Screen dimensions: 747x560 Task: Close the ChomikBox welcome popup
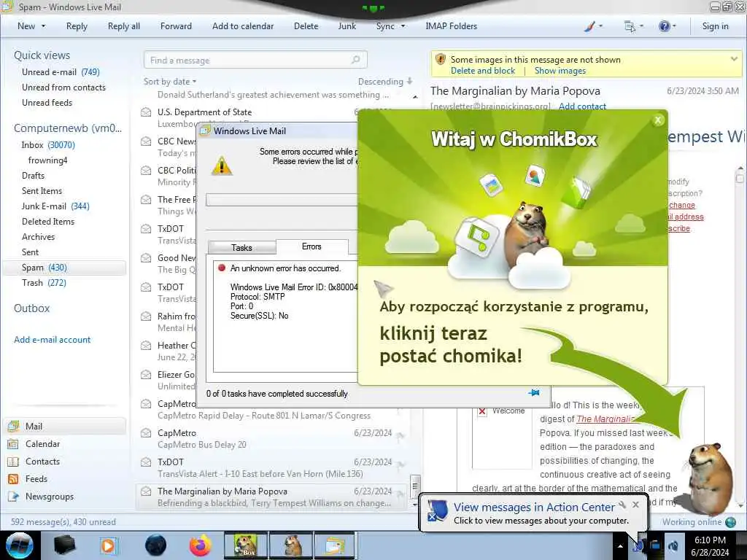[658, 120]
